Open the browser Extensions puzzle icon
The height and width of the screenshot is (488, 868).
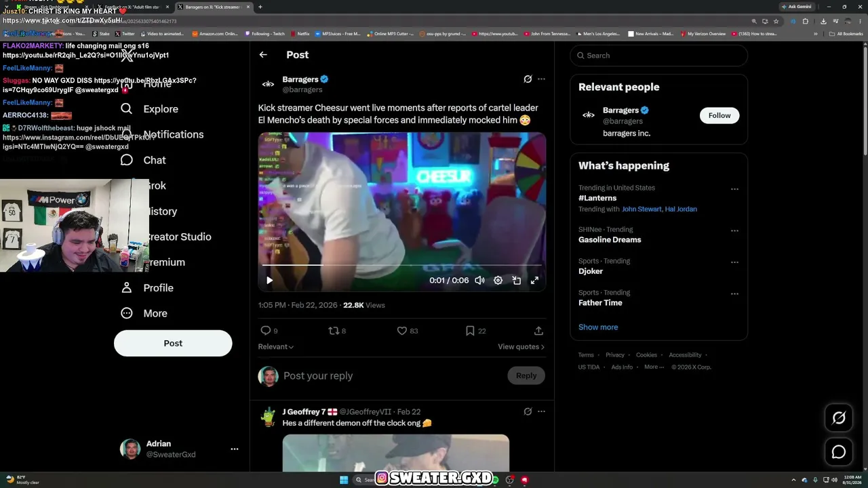pos(806,21)
